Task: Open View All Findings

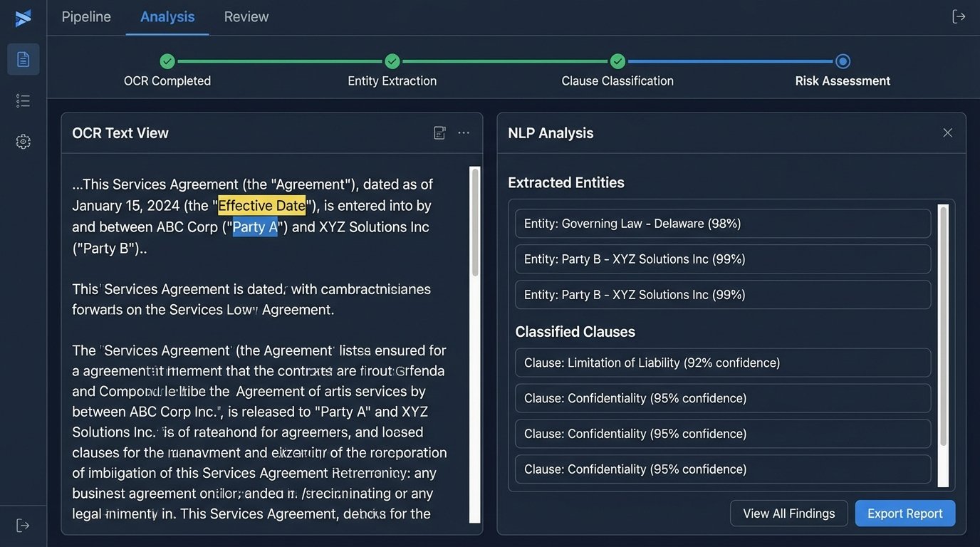Action: point(788,513)
